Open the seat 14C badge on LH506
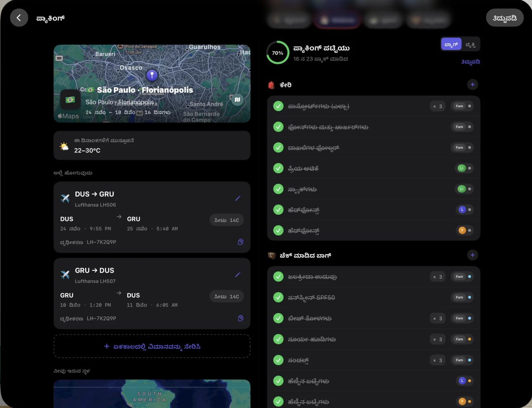The width and height of the screenshot is (532, 408). click(226, 220)
